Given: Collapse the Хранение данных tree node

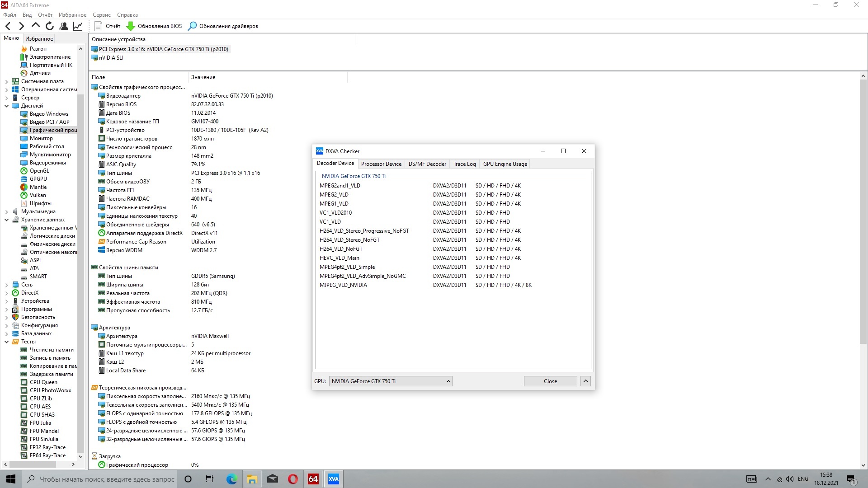Looking at the screenshot, I should click(6, 220).
